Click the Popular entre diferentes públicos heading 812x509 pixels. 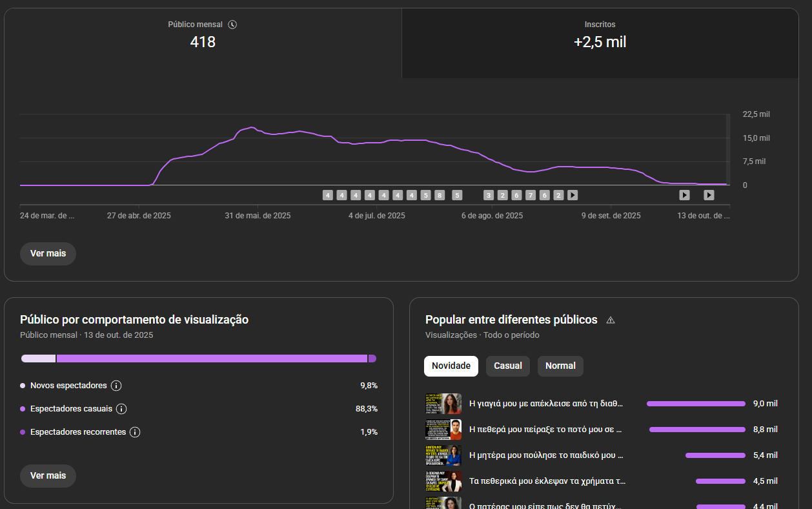[x=511, y=320]
